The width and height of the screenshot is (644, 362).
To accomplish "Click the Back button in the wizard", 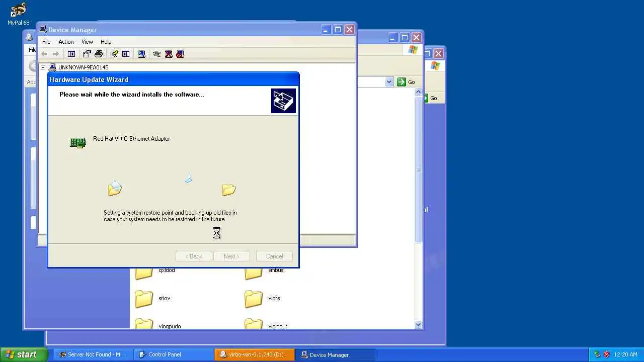I will pos(194,256).
